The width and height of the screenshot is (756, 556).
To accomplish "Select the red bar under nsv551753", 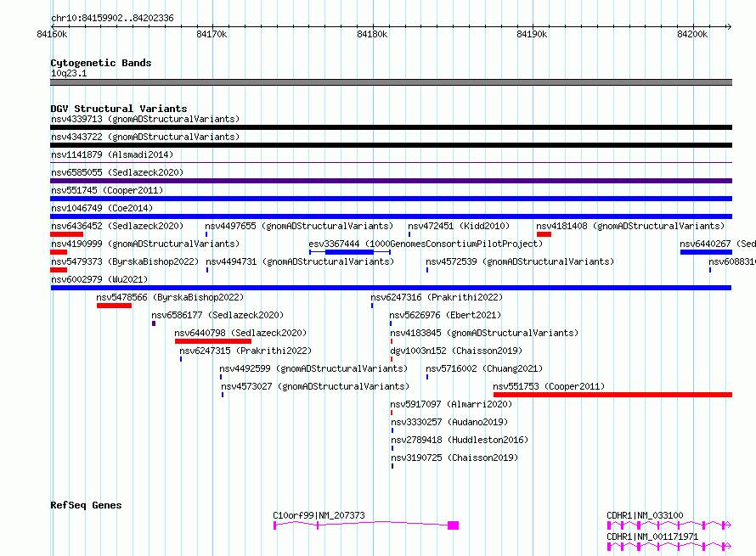I will point(612,395).
